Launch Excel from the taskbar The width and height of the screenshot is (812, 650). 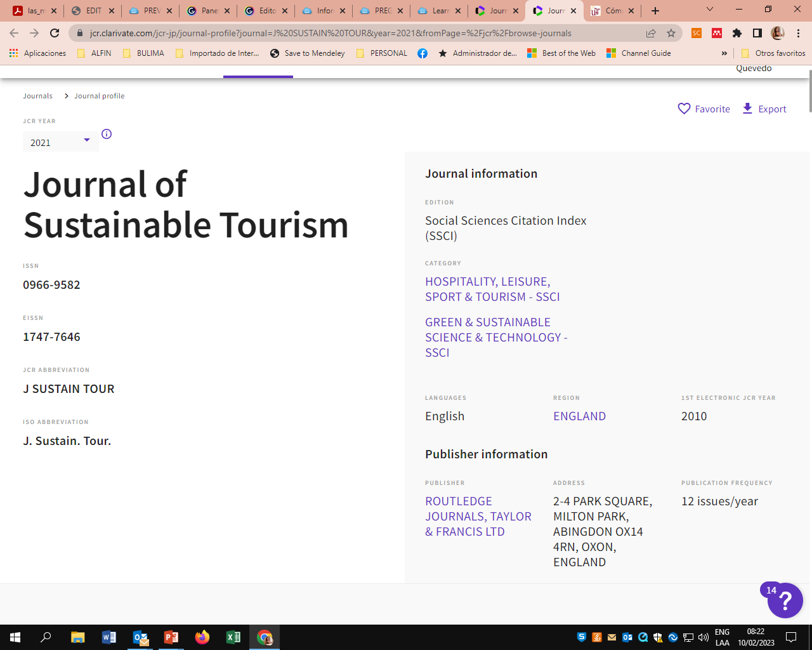click(233, 637)
